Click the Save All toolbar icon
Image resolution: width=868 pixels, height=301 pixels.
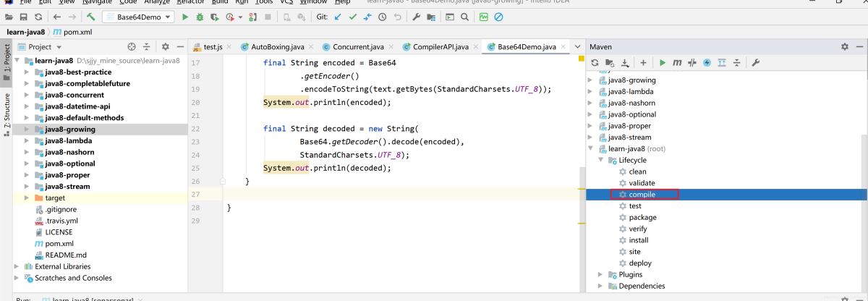[24, 17]
